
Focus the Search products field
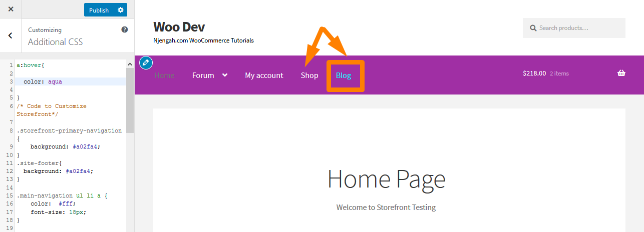click(x=574, y=28)
